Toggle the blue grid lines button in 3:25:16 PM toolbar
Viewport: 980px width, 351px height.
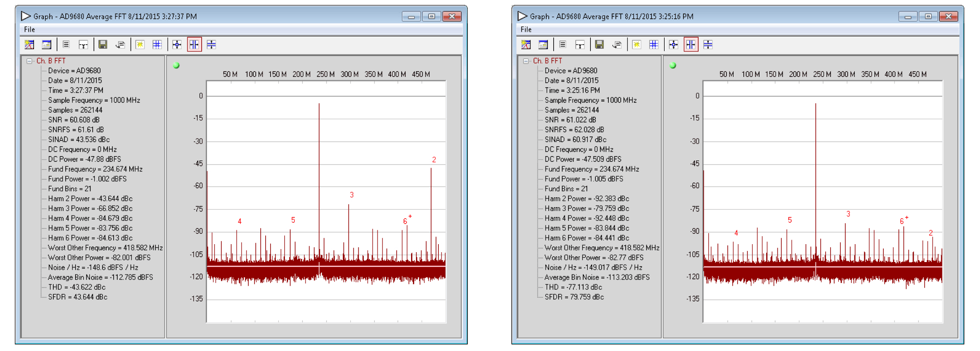653,44
